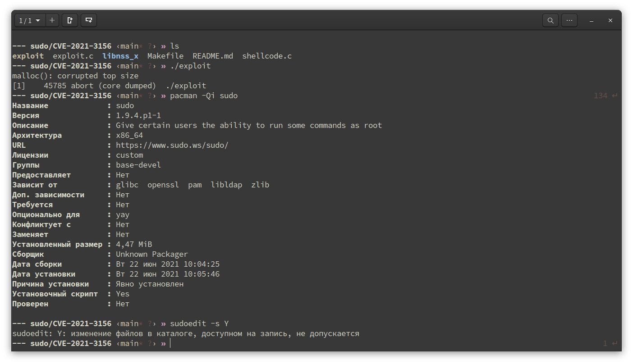The image size is (633, 364).
Task: Click the exit code 134 indicator
Action: (601, 96)
